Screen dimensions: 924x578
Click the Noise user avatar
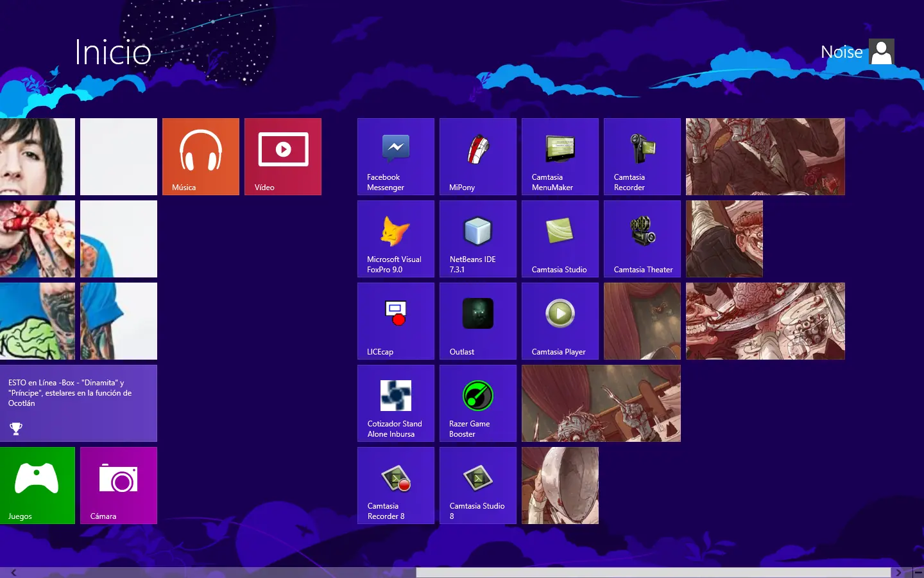(882, 51)
